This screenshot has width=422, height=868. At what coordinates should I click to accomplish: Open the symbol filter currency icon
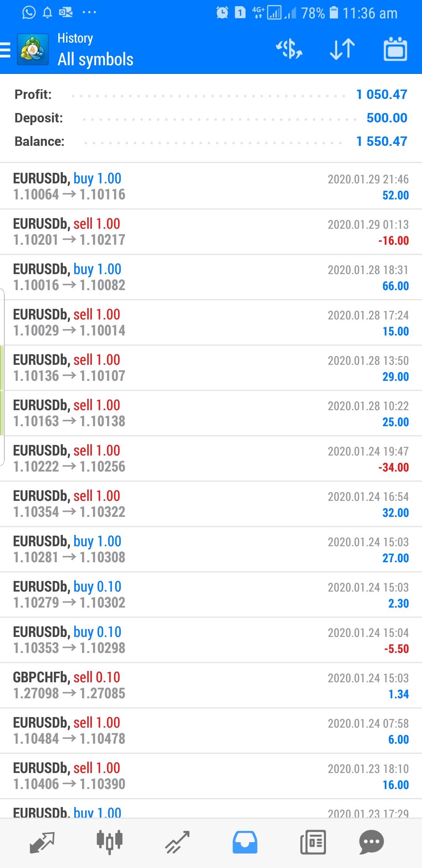tap(289, 50)
